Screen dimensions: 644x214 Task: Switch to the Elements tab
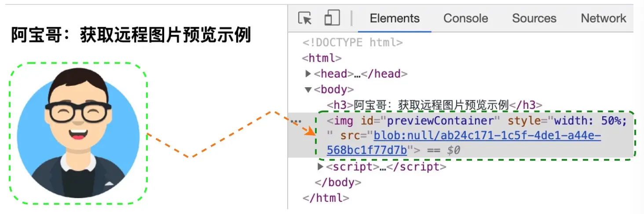coord(395,18)
